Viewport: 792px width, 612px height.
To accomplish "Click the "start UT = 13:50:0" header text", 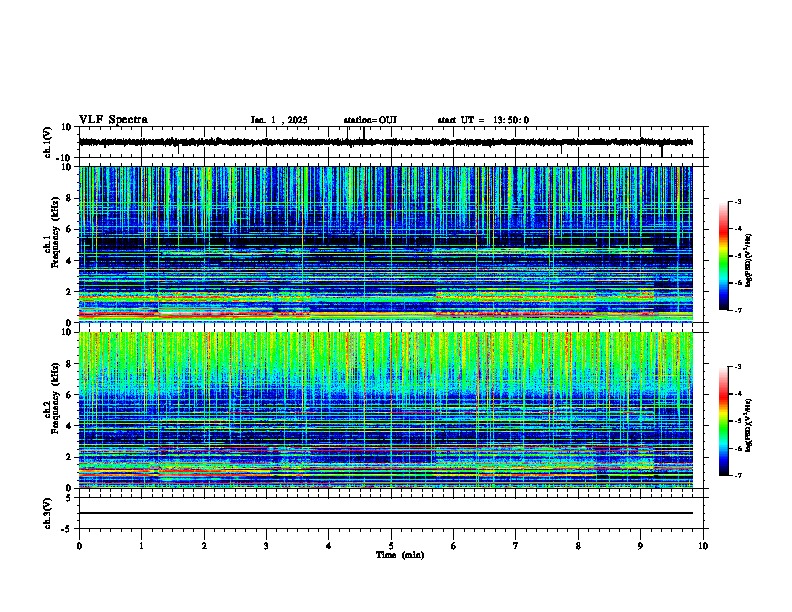I will tap(483, 120).
